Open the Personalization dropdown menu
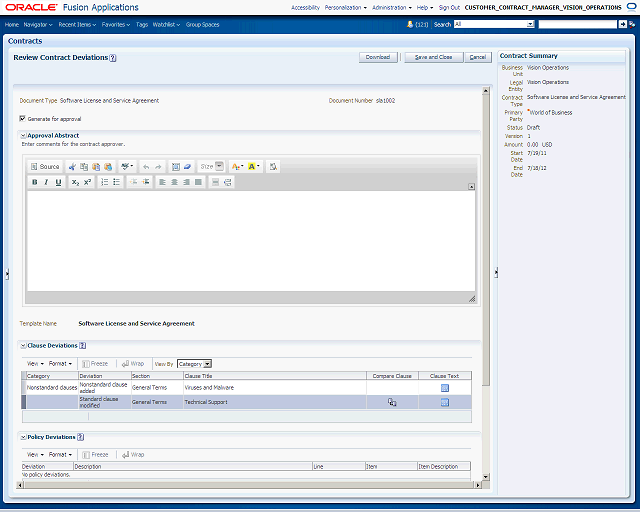 pos(346,7)
